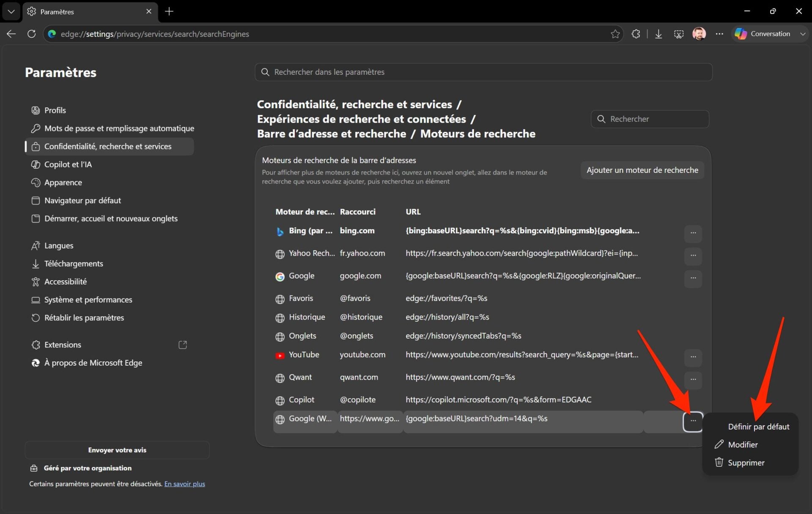
Task: Reload the current page
Action: 31,34
